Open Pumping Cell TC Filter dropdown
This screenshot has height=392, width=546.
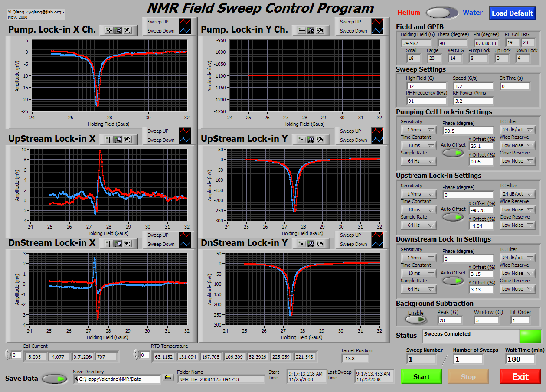pos(518,130)
